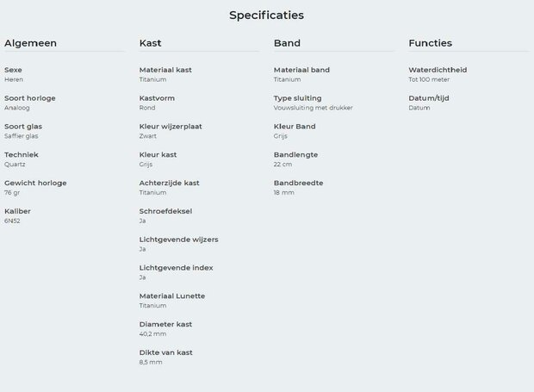Click the Lichtgevende wijzers label

tap(178, 240)
